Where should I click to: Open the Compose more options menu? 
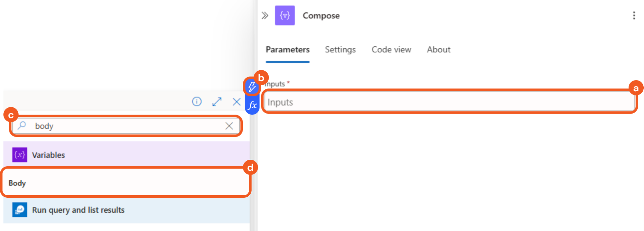pos(634,15)
